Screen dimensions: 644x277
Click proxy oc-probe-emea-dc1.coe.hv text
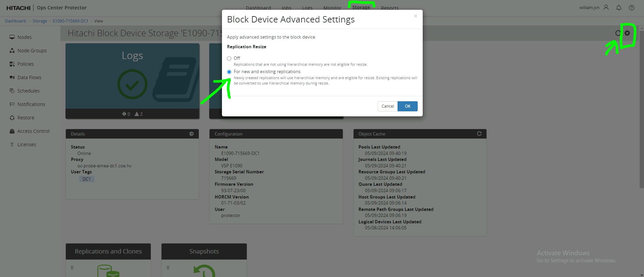(x=104, y=166)
